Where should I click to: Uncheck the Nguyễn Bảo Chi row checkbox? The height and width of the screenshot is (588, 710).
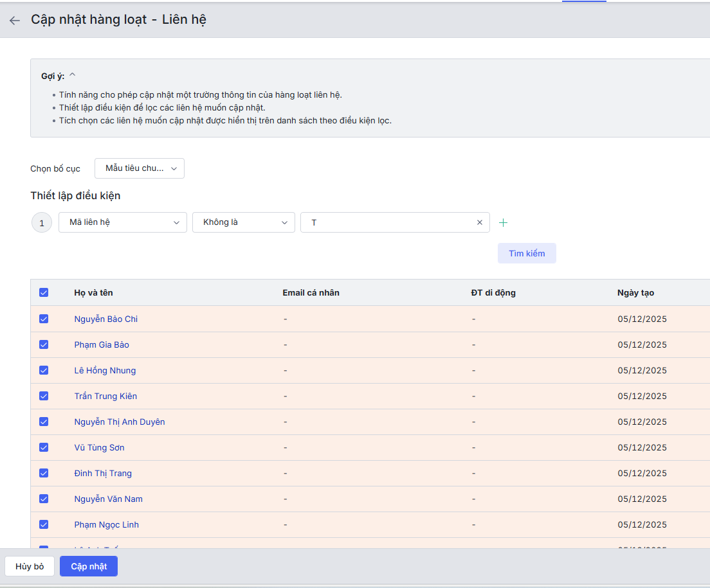point(44,319)
